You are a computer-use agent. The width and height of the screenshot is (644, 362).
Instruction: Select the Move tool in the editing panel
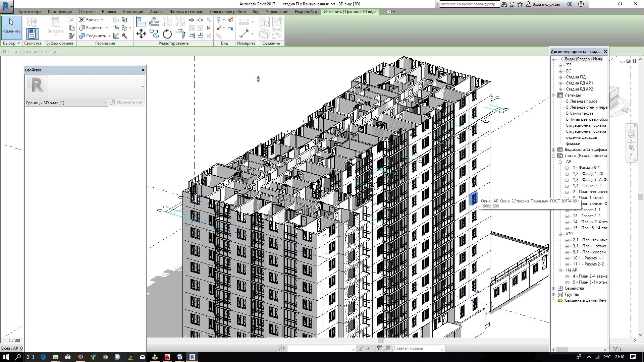(141, 34)
